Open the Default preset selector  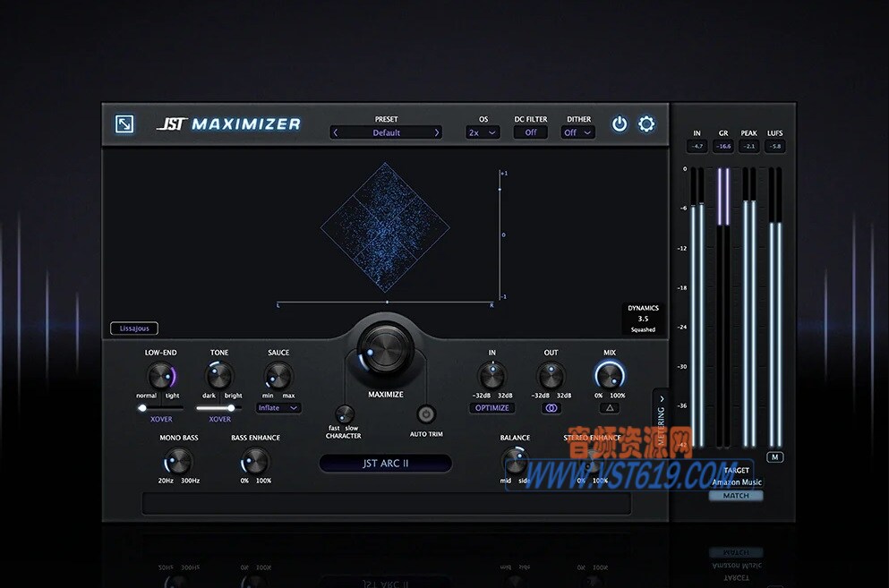pyautogui.click(x=385, y=132)
